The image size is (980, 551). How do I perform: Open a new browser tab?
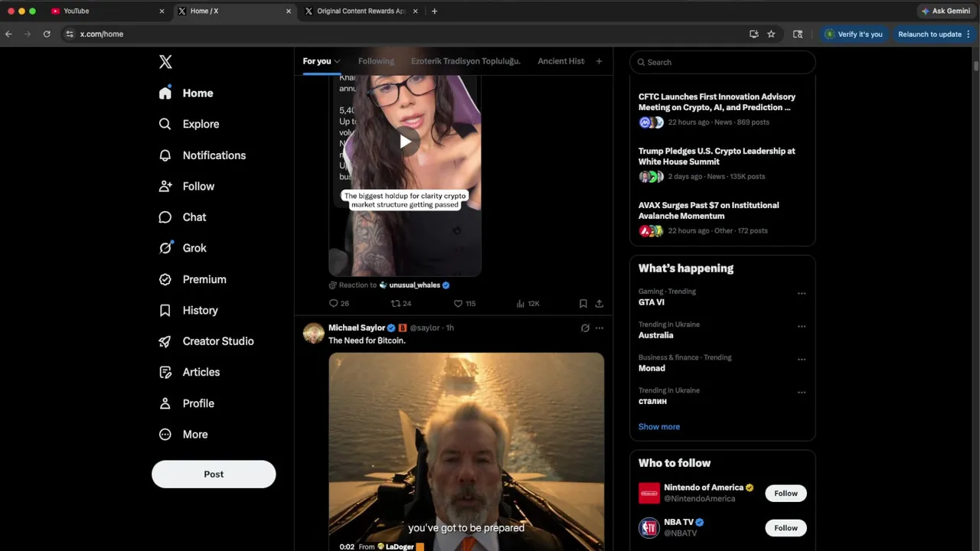pyautogui.click(x=434, y=11)
